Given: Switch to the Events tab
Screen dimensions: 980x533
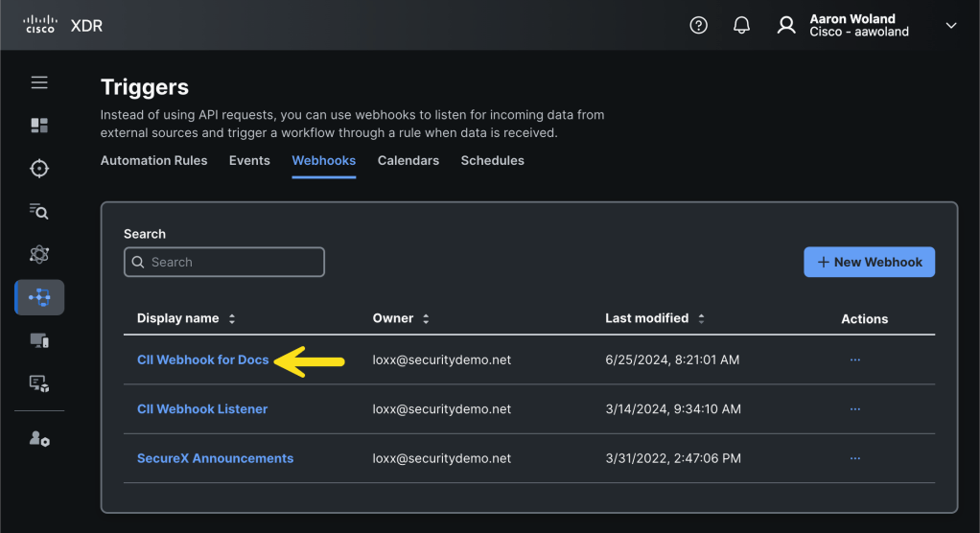Looking at the screenshot, I should click(249, 161).
